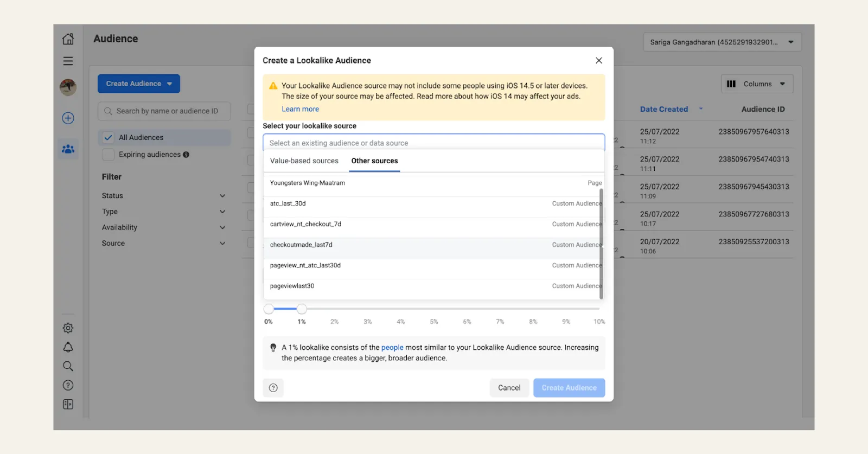868x454 pixels.
Task: Open the sidebar help question icon
Action: point(68,385)
